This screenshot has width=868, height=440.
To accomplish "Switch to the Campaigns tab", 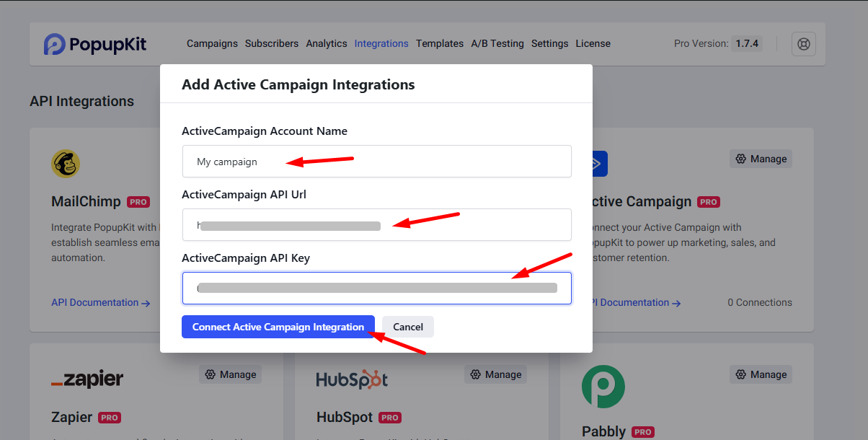I will click(212, 43).
